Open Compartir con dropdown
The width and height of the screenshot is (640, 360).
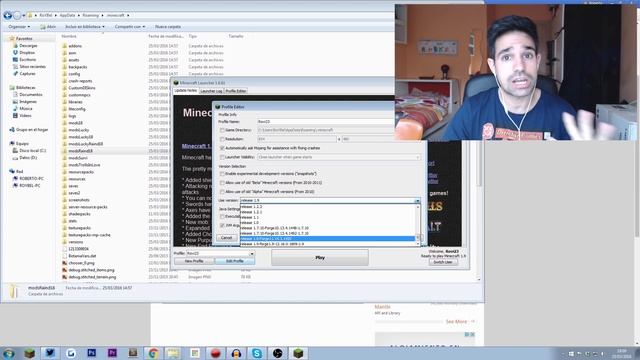(130, 27)
